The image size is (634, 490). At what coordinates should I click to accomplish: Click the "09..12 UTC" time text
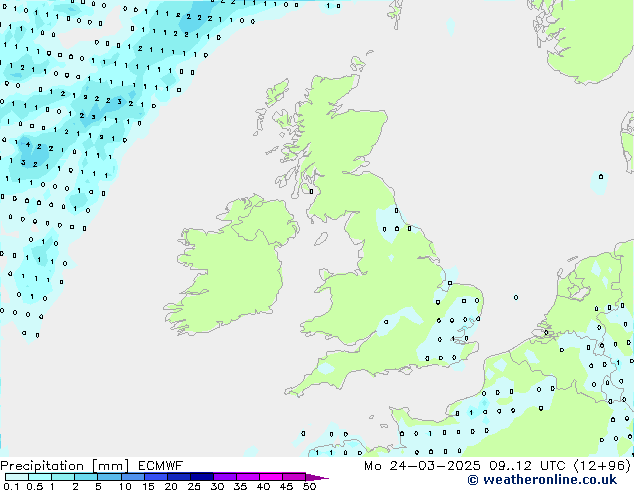pos(527,466)
